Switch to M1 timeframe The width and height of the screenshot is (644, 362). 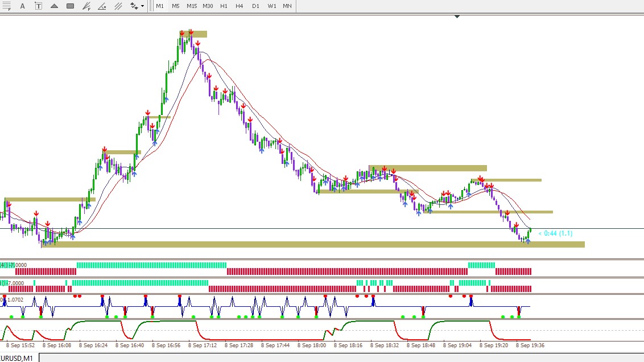160,6
